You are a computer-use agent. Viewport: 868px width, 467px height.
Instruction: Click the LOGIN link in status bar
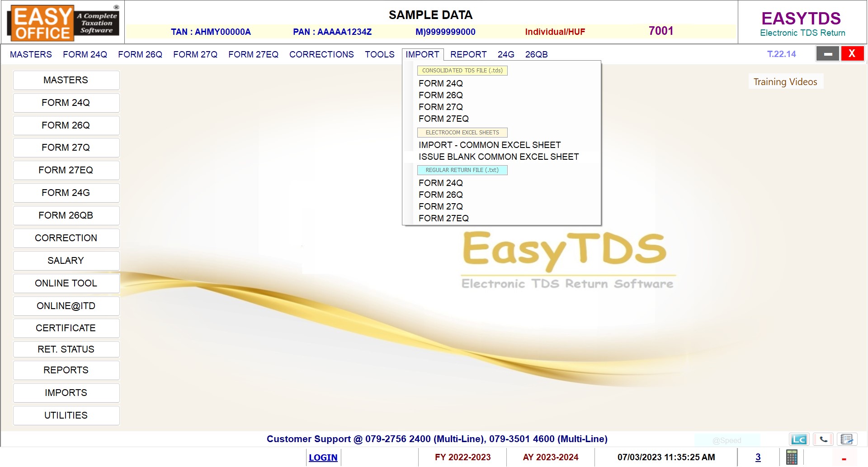click(323, 457)
